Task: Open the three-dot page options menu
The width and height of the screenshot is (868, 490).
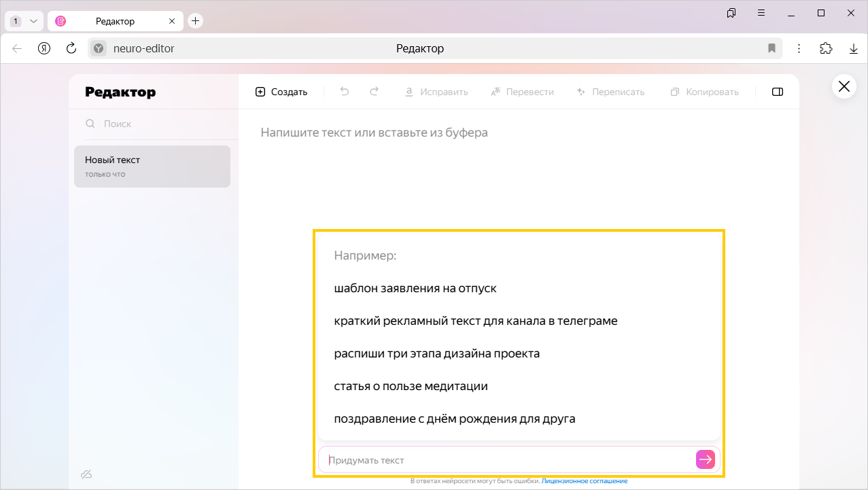Action: (799, 48)
